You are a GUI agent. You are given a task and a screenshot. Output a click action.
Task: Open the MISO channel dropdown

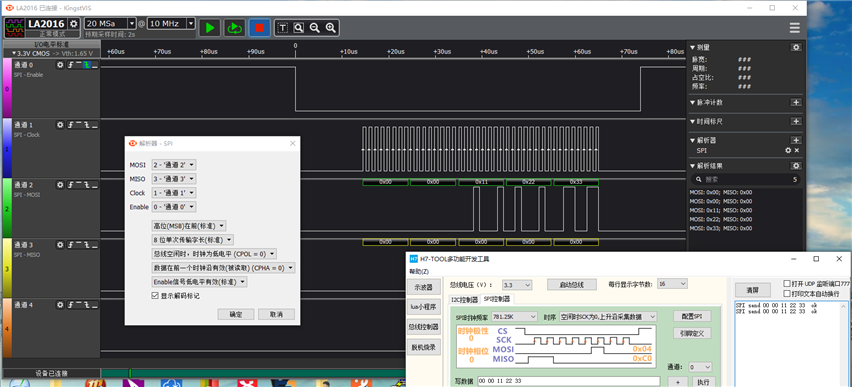coord(174,179)
